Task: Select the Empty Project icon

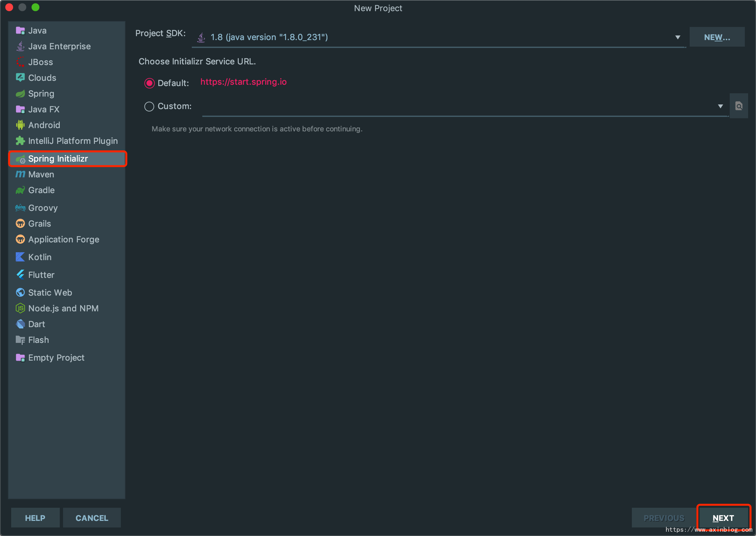Action: pyautogui.click(x=20, y=358)
